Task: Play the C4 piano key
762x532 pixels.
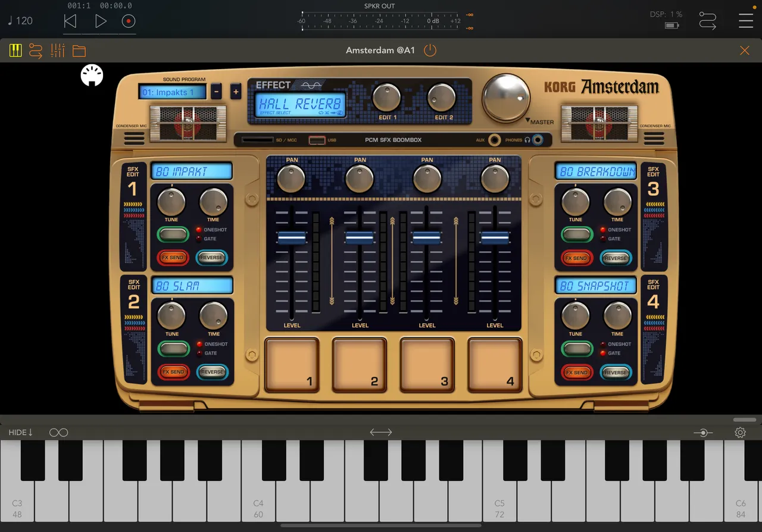Action: 258,500
